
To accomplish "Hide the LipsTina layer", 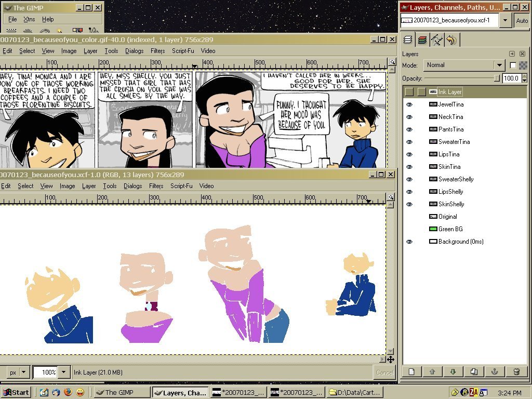I will (x=409, y=154).
